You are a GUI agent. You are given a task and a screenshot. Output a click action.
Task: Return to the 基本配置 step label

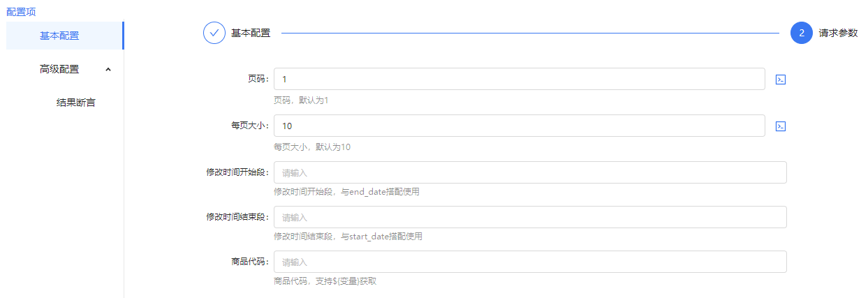click(x=251, y=33)
